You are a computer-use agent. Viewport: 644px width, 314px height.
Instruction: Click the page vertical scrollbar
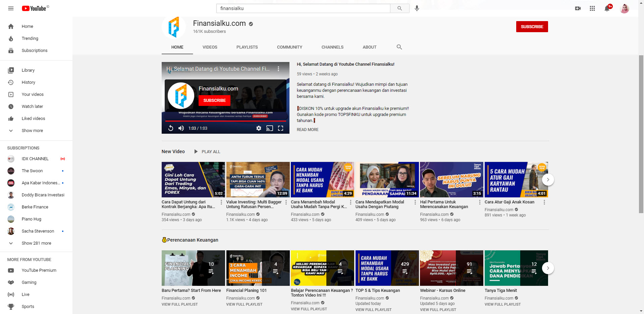pos(641,134)
